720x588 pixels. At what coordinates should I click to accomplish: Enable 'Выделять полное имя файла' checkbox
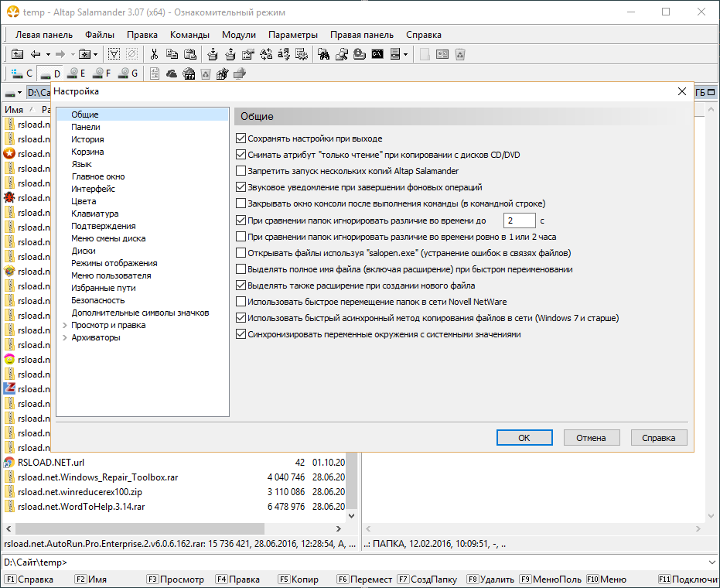241,269
